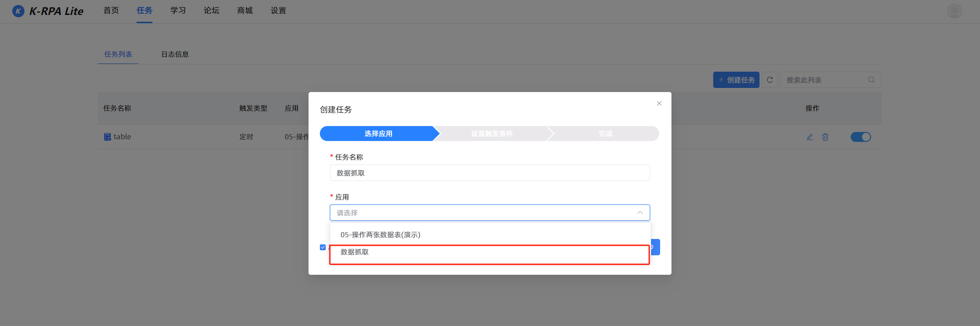Click the table task name text
Image resolution: width=980 pixels, height=326 pixels.
click(x=122, y=137)
